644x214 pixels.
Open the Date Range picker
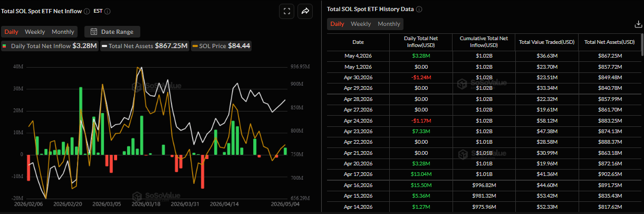coord(112,32)
